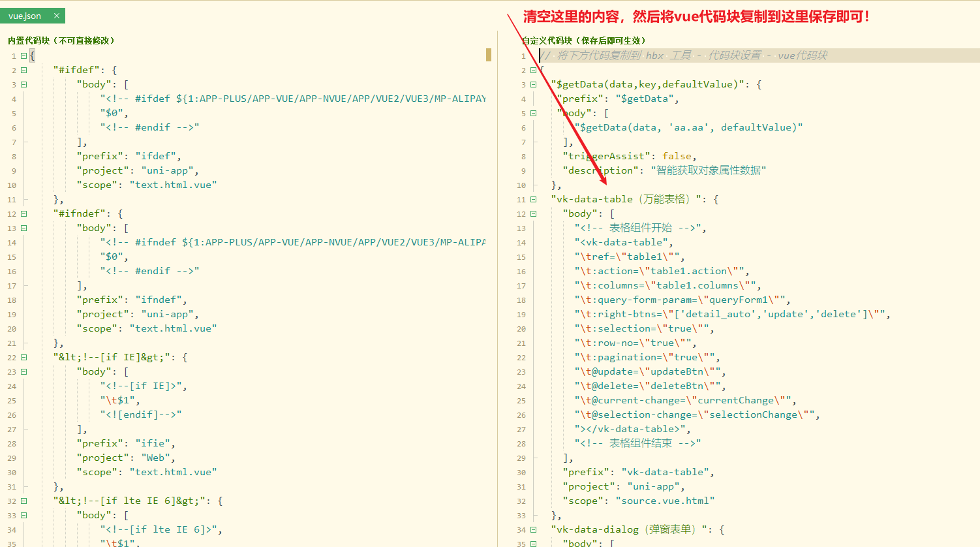
Task: Click the "scope": "source.vue.html" line
Action: tap(639, 501)
